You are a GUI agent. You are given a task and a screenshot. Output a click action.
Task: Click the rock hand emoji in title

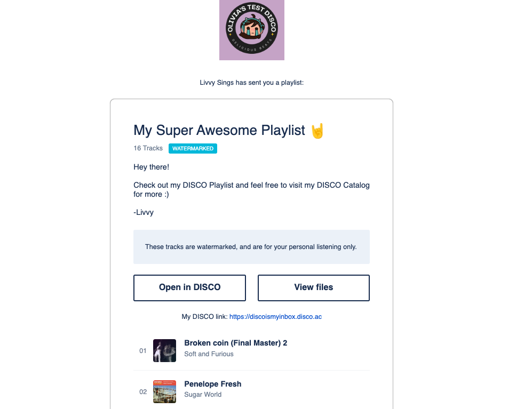pos(317,130)
